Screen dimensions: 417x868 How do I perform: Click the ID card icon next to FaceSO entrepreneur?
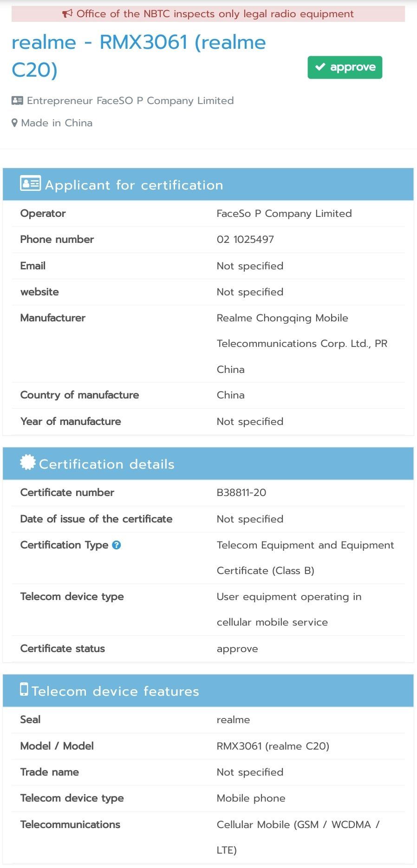pos(17,100)
